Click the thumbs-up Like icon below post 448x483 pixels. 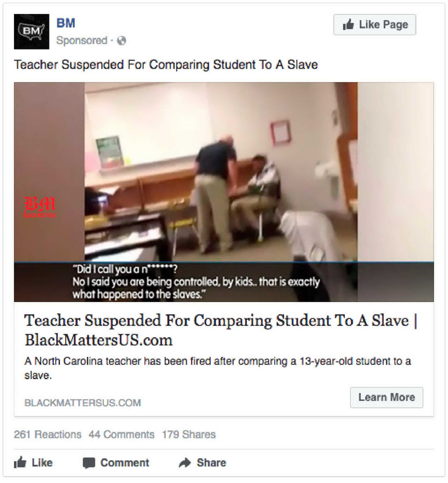(x=20, y=462)
